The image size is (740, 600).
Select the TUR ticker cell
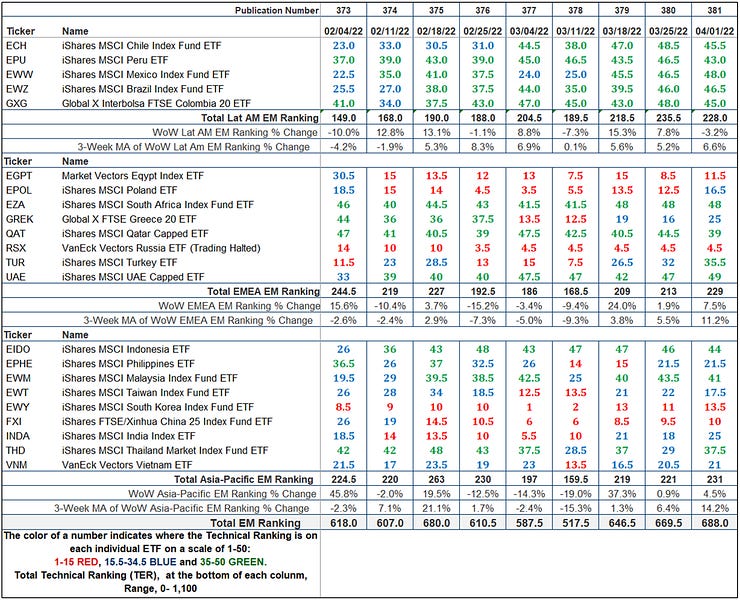pyautogui.click(x=16, y=262)
